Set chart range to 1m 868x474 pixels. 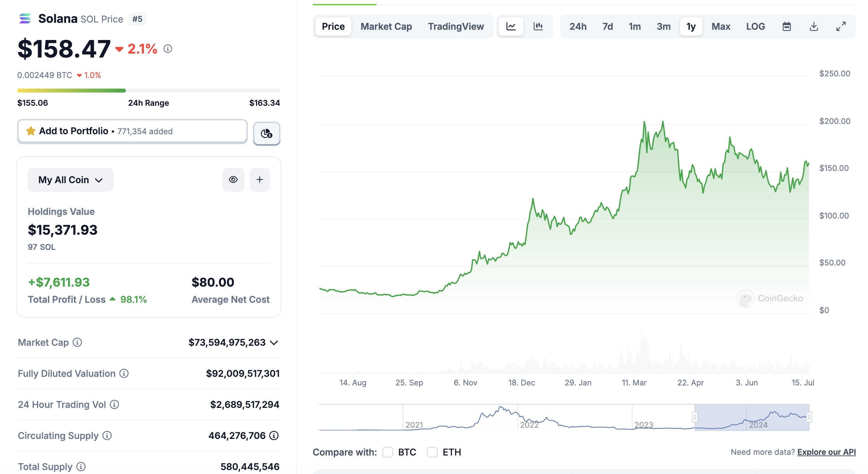coord(634,26)
